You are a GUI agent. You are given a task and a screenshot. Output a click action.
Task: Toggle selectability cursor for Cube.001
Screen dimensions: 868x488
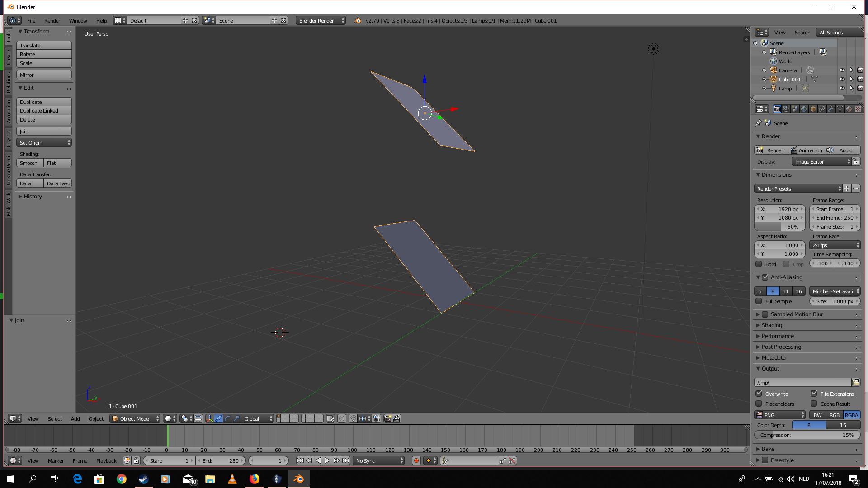click(x=851, y=80)
